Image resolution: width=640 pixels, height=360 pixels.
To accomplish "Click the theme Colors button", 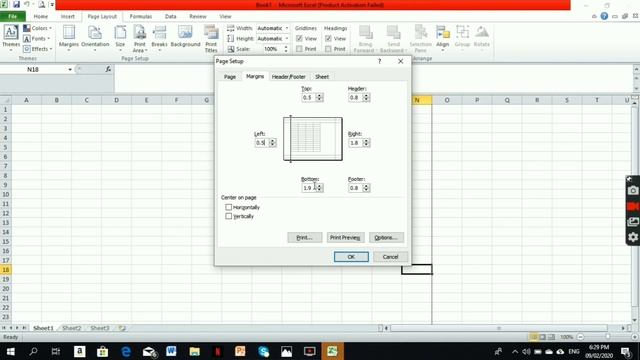I will (x=37, y=28).
